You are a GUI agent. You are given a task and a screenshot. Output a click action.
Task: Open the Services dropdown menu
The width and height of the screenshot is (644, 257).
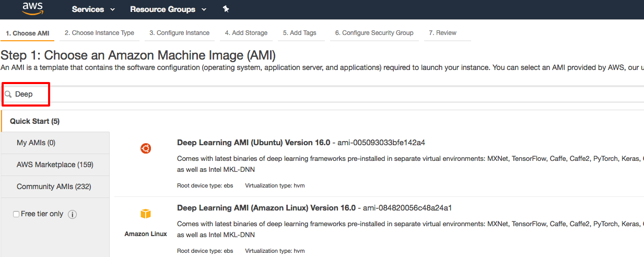pyautogui.click(x=93, y=9)
